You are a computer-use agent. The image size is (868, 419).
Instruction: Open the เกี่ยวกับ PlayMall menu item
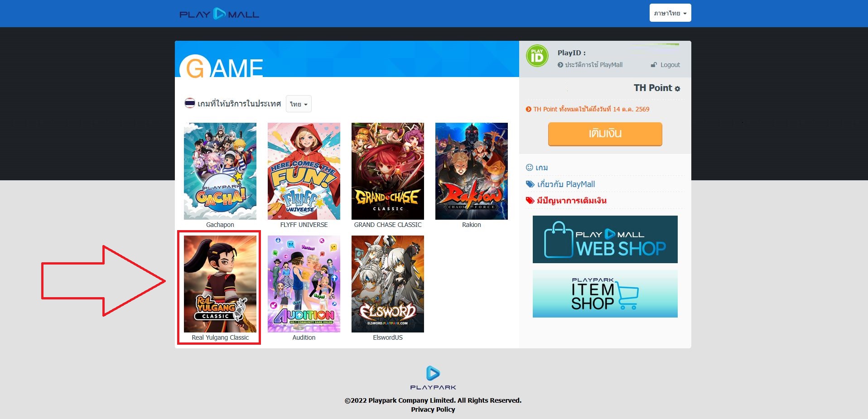point(565,184)
